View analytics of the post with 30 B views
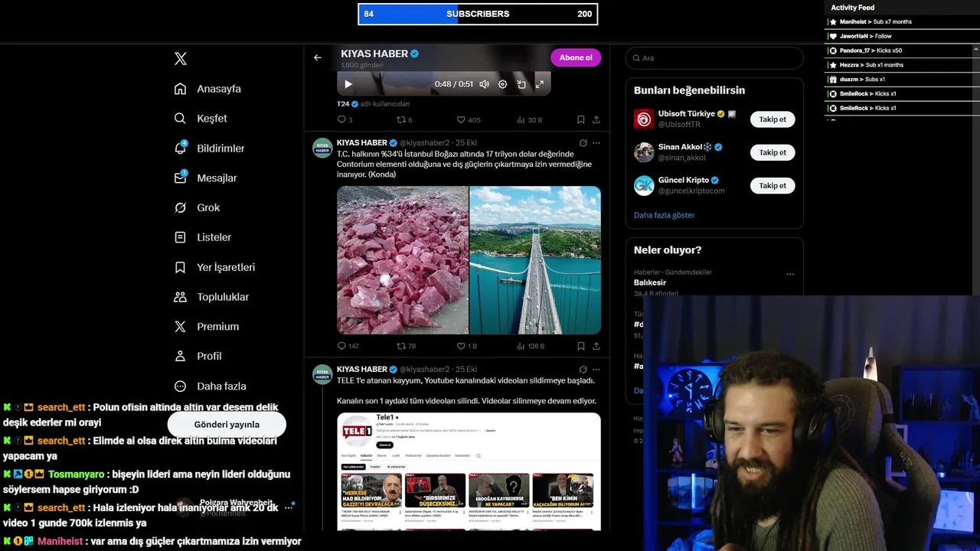Image resolution: width=980 pixels, height=551 pixels. [x=530, y=119]
